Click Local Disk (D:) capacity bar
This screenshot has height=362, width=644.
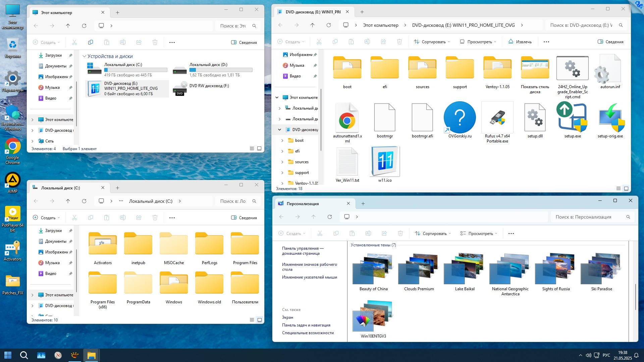pos(221,70)
